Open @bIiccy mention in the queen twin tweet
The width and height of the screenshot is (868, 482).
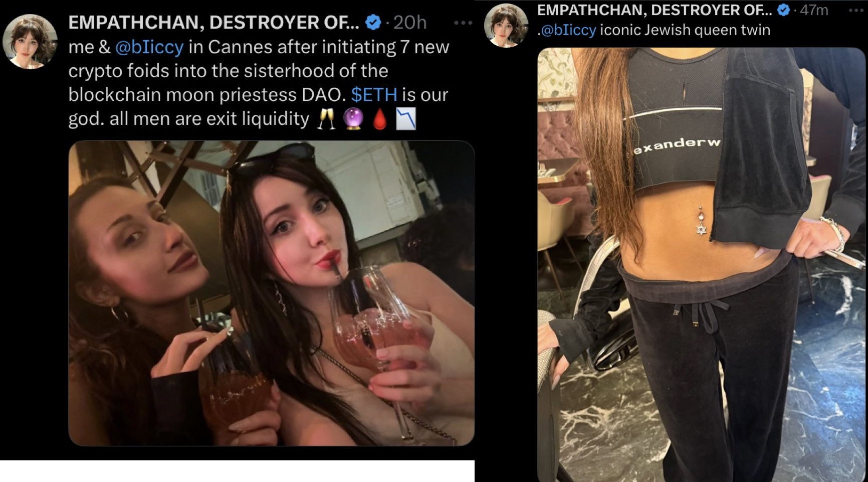(x=569, y=30)
